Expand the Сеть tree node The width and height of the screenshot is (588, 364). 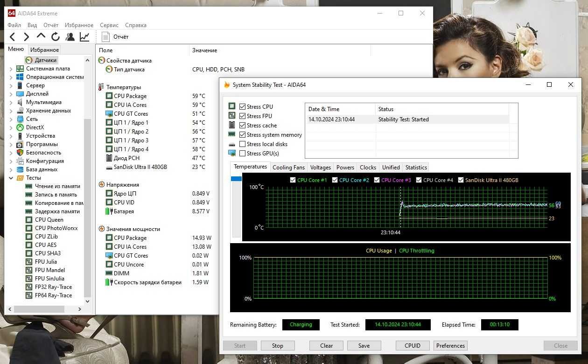[11, 119]
